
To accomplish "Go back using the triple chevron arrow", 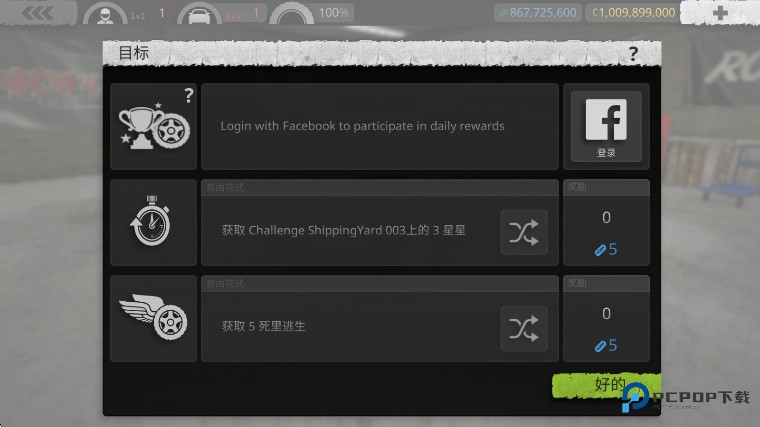I will click(38, 13).
